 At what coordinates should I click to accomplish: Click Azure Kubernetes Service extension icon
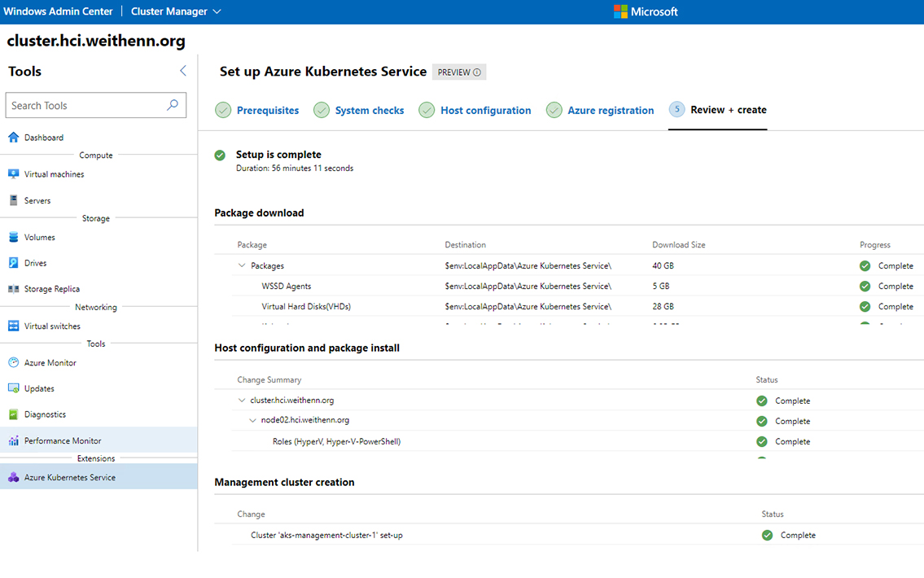pyautogui.click(x=14, y=477)
